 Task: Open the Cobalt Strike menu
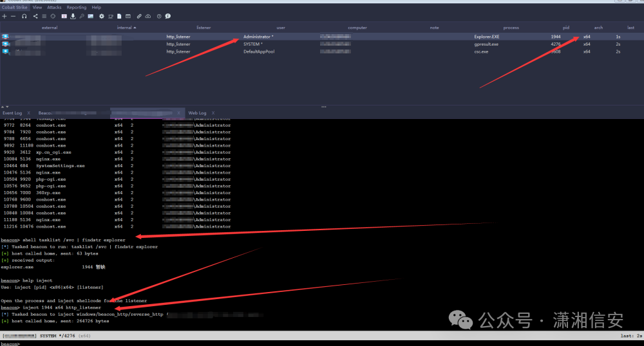point(14,7)
